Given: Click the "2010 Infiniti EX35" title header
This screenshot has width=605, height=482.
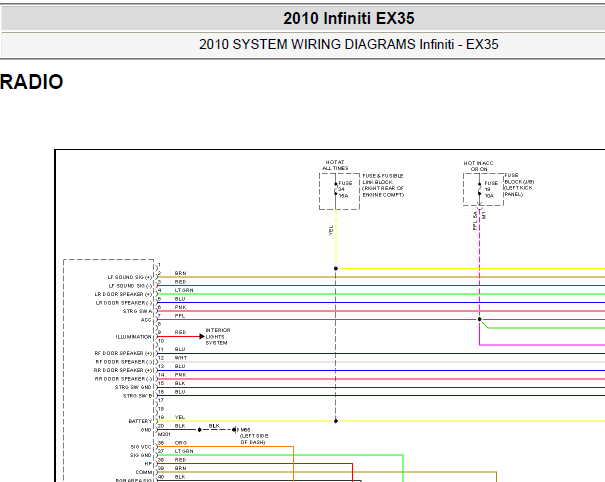Looking at the screenshot, I should (348, 18).
